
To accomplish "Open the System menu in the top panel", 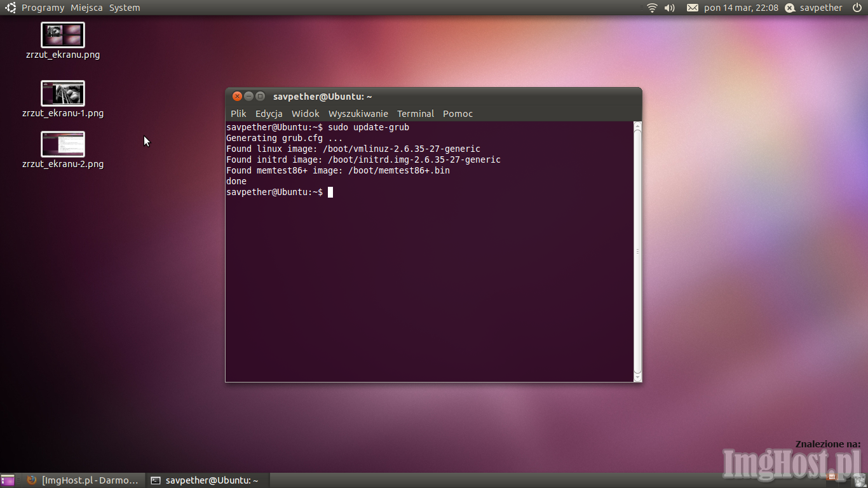I will tap(125, 8).
